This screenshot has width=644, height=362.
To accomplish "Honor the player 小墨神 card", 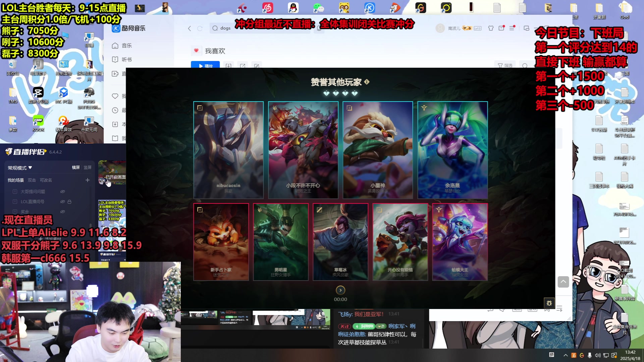I will pyautogui.click(x=378, y=150).
